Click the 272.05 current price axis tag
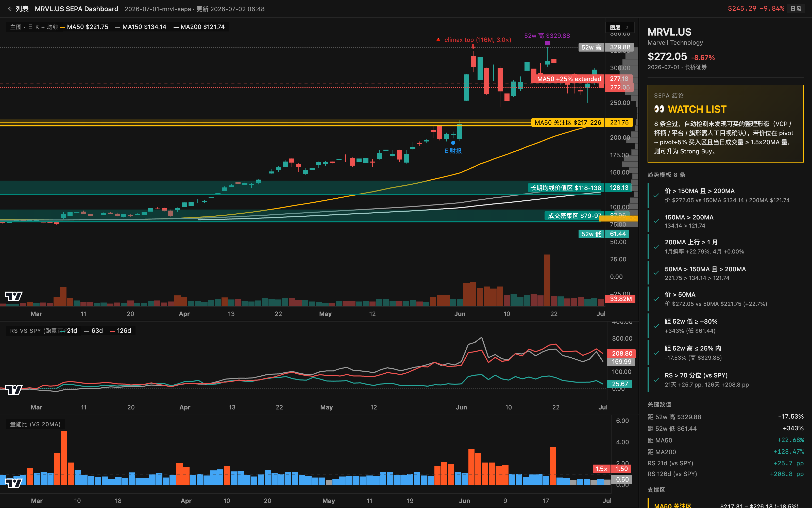 620,87
